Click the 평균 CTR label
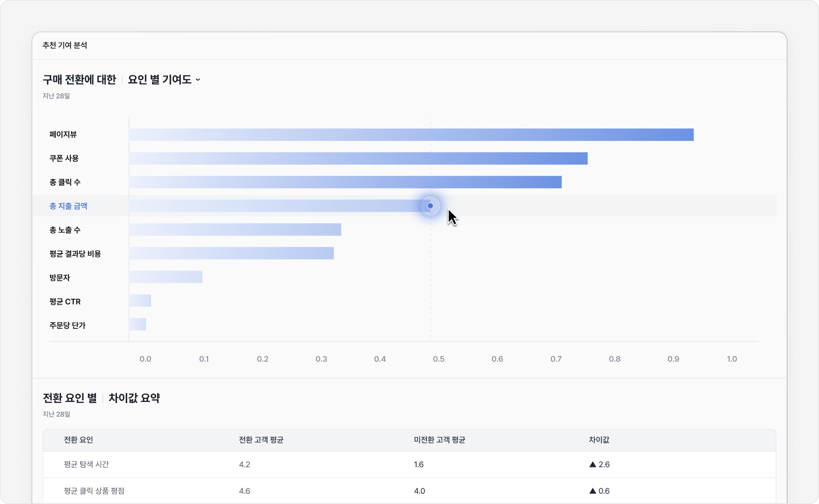 (65, 302)
